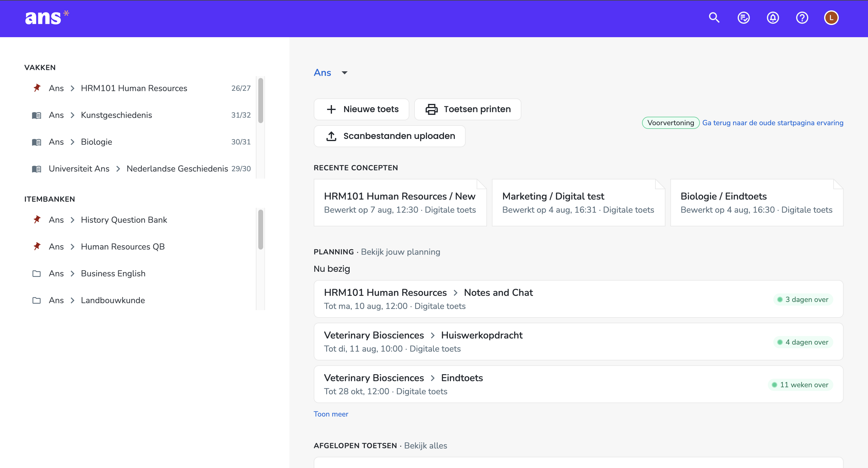Viewport: 868px width, 468px height.
Task: Click plus icon on Nieuwe toets
Action: [x=331, y=109]
